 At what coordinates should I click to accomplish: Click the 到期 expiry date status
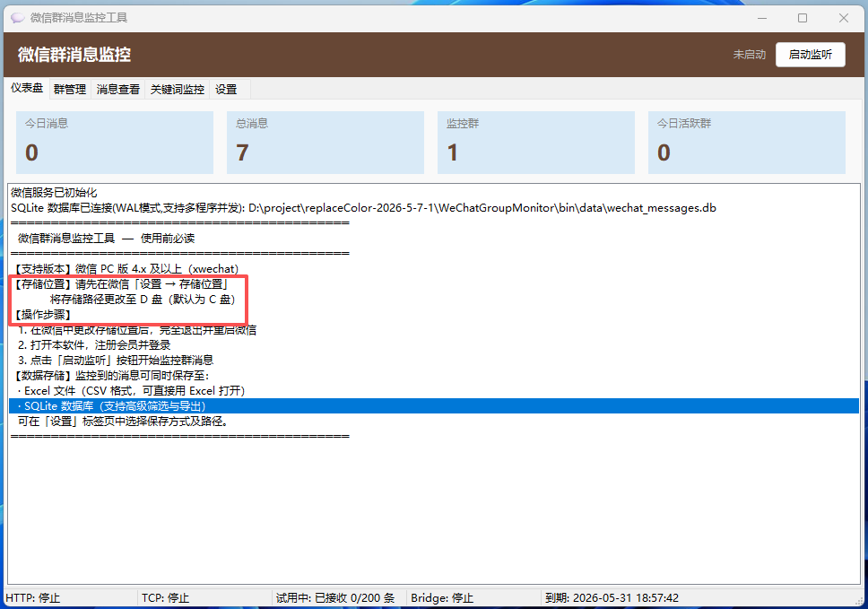coord(612,598)
